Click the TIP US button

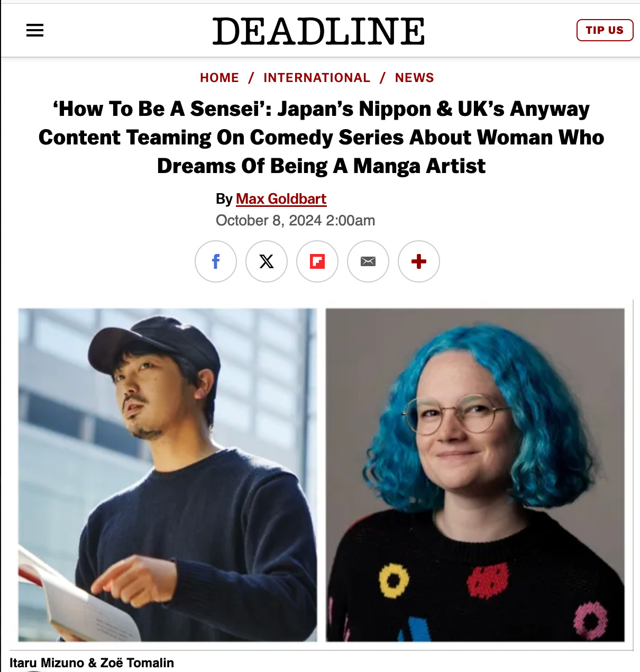(605, 30)
